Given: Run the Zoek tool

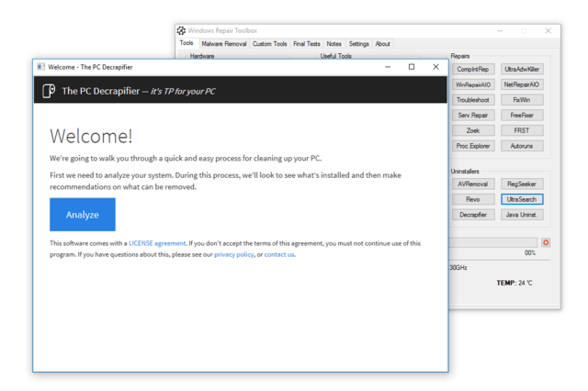Looking at the screenshot, I should tap(473, 130).
